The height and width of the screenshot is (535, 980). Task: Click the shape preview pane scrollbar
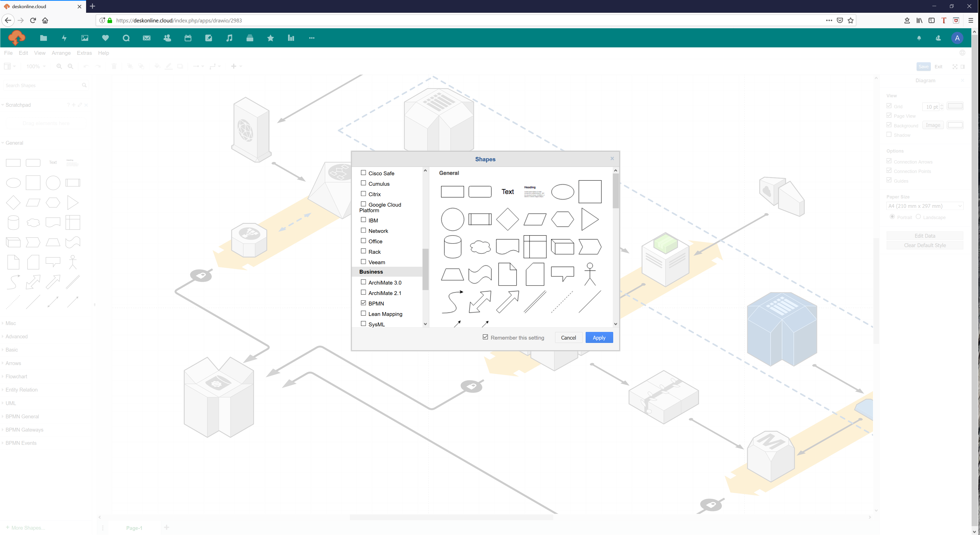[615, 191]
